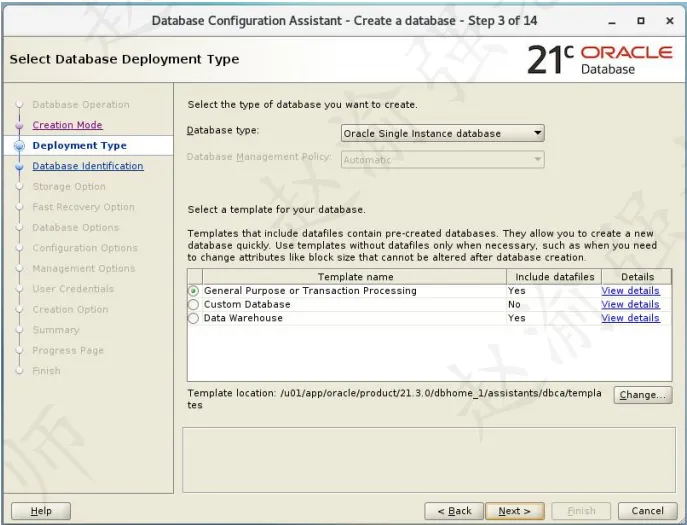Viewport: 687px width, 525px height.
Task: Click Configuration Options step in sidebar
Action: pos(85,248)
